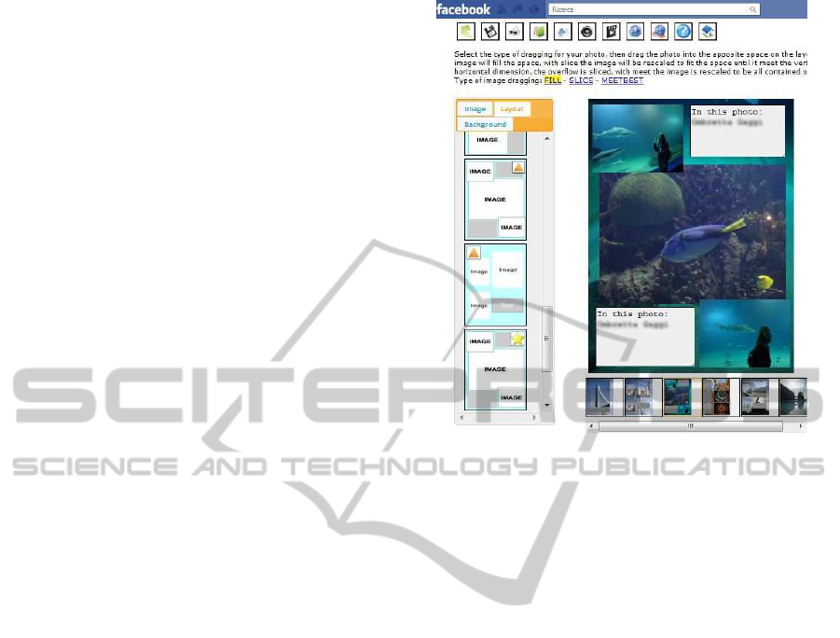Click the layout list scroll down arrow

[546, 406]
